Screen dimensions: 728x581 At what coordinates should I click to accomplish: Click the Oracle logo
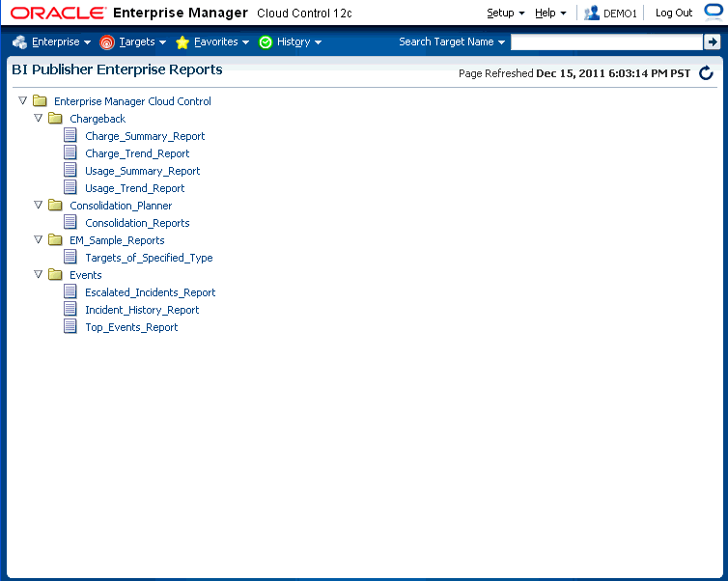[x=58, y=13]
